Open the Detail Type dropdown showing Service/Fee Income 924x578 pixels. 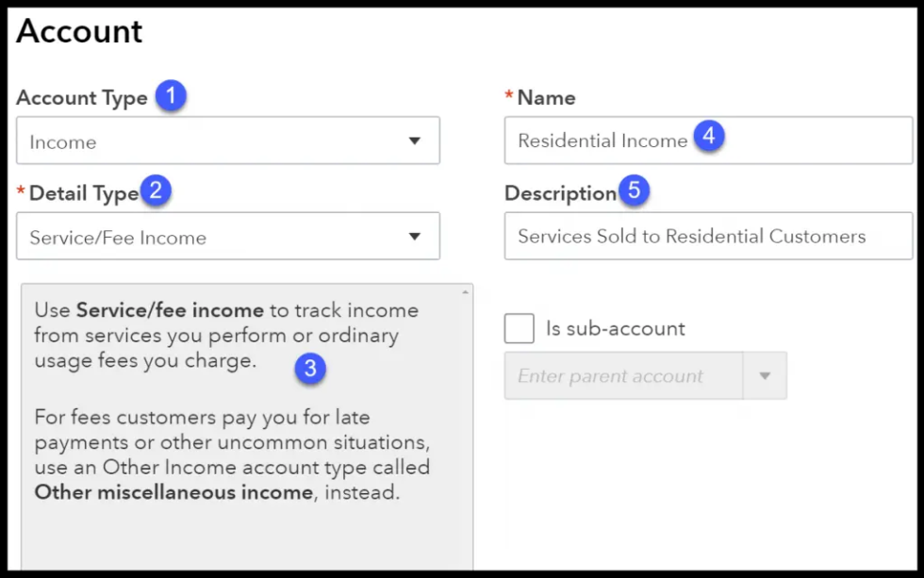[x=227, y=237]
